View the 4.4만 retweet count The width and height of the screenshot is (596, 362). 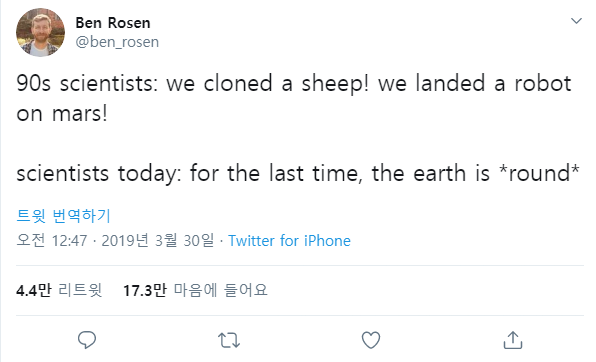click(x=34, y=291)
